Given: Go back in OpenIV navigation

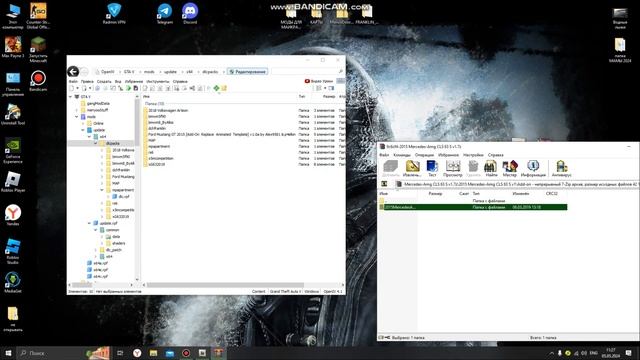Looking at the screenshot, I should tap(73, 72).
